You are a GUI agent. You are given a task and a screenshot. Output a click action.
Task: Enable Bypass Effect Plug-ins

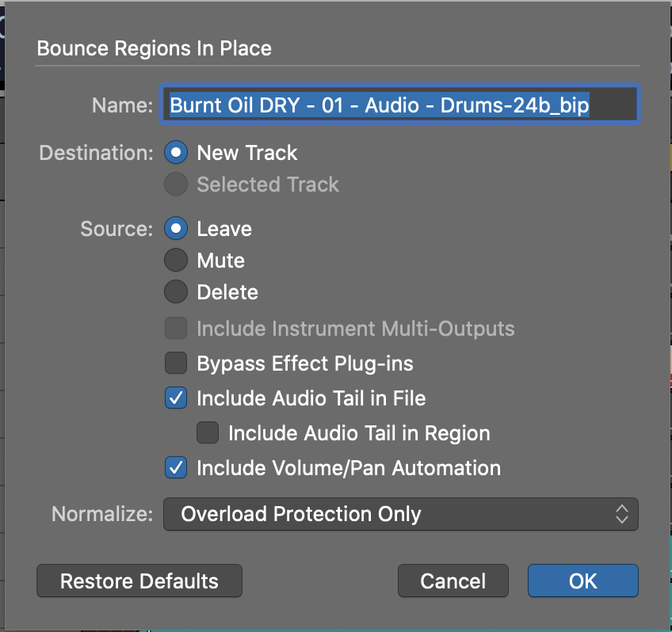click(175, 364)
